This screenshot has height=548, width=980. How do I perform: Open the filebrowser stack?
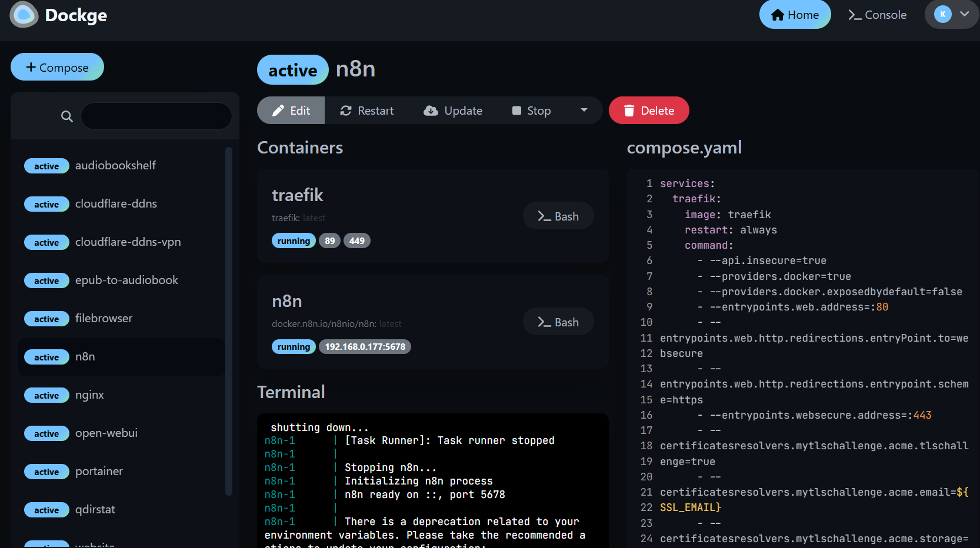(122, 319)
